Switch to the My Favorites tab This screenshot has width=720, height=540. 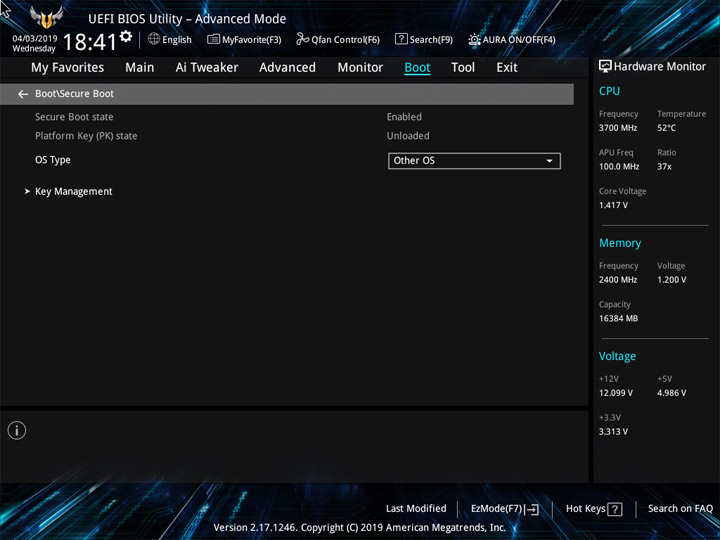tap(68, 68)
